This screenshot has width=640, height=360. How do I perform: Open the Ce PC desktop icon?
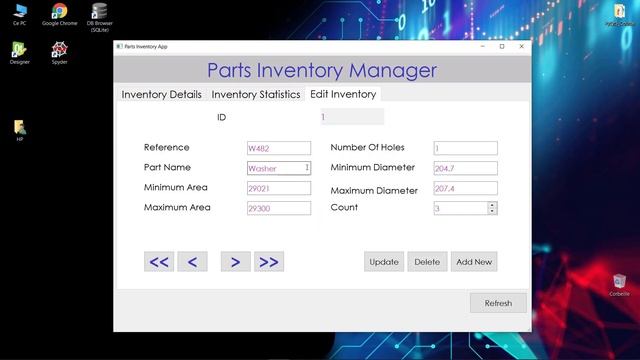[x=20, y=14]
